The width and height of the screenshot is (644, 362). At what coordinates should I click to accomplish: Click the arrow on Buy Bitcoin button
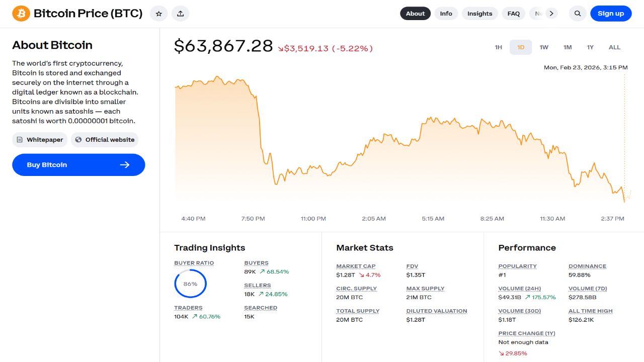coord(125,165)
